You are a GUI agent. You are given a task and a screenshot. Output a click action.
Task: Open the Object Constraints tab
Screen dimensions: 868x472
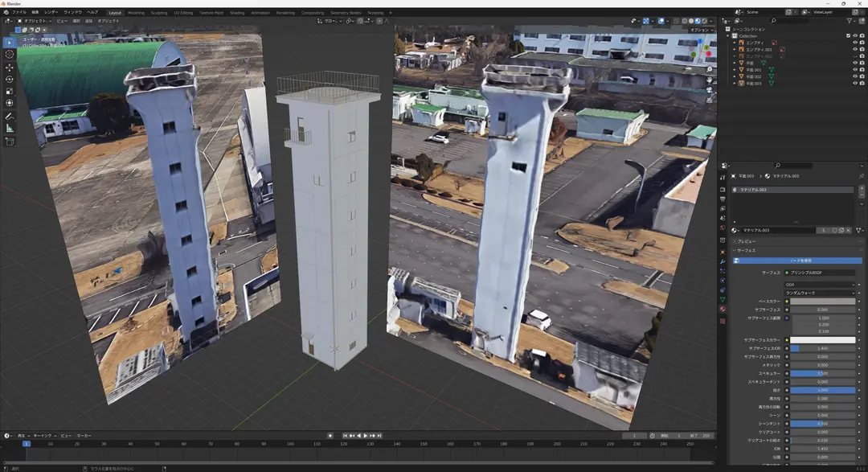click(x=723, y=289)
